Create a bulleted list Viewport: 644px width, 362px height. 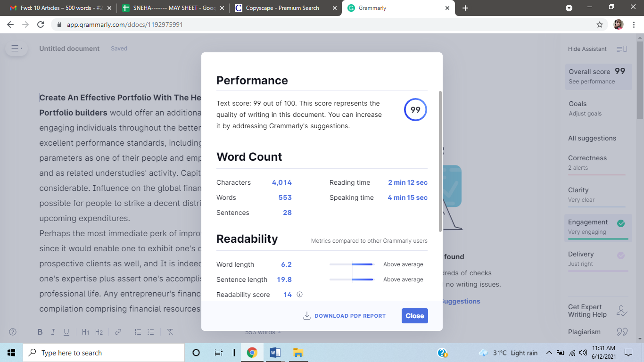point(151,332)
